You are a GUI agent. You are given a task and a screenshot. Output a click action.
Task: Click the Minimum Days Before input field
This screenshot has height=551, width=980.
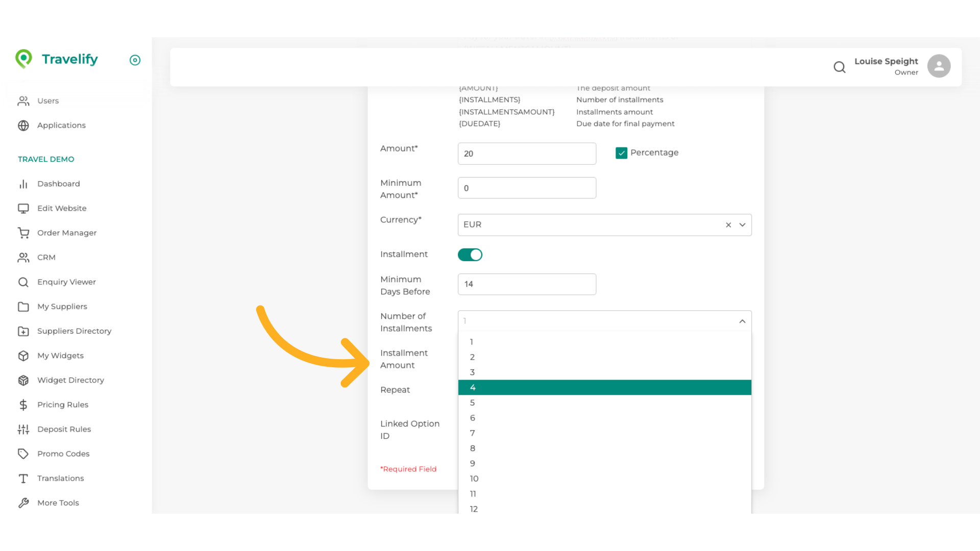point(526,285)
